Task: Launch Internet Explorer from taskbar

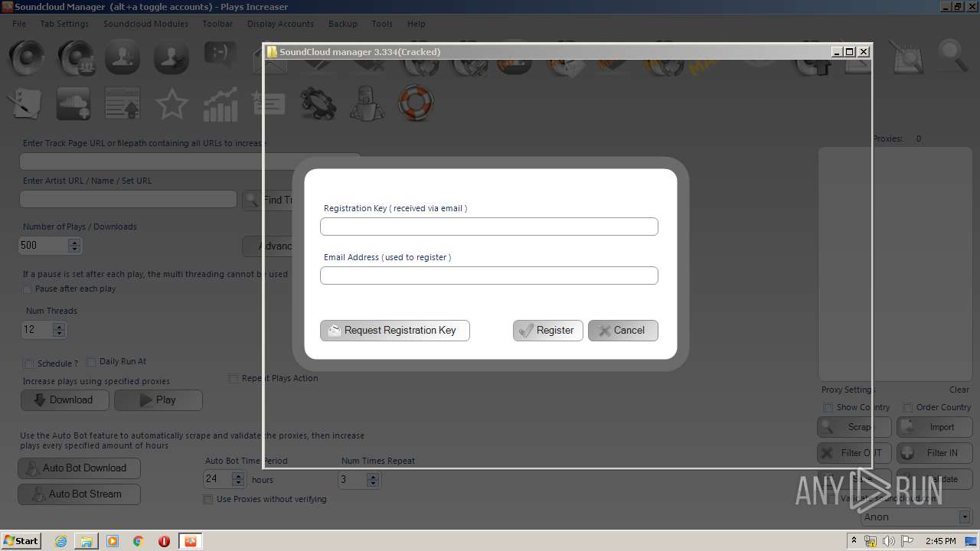Action: click(x=61, y=541)
